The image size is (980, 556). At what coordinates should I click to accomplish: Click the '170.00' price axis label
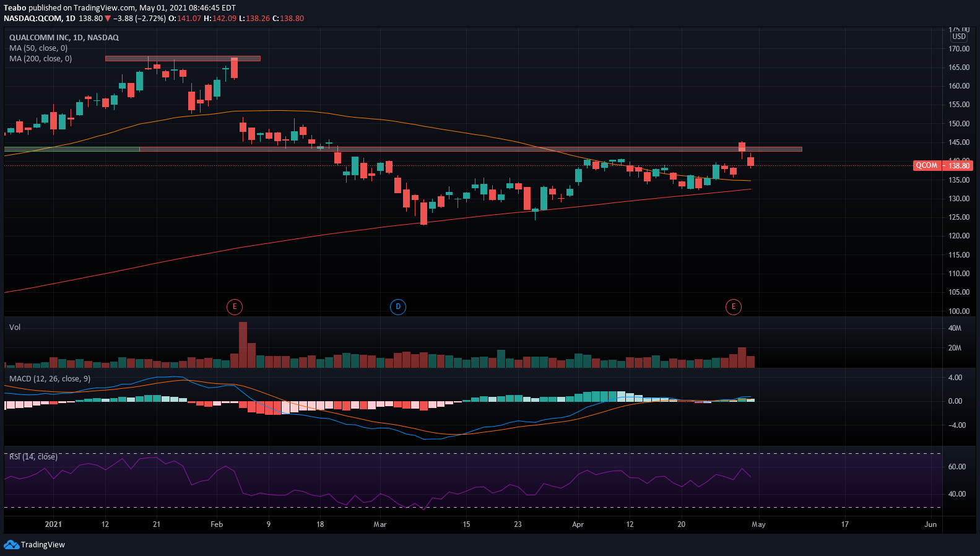click(959, 49)
